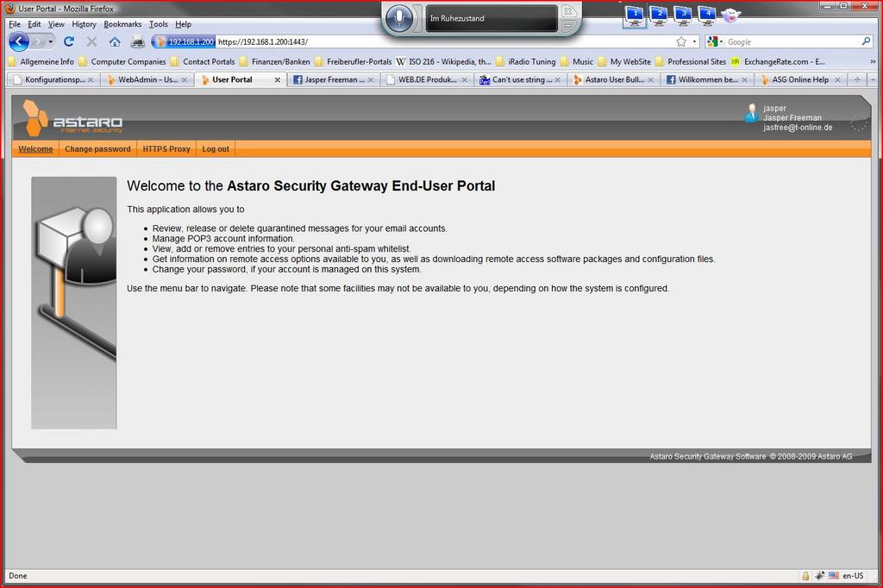Click the browser Back arrow button

[20, 41]
